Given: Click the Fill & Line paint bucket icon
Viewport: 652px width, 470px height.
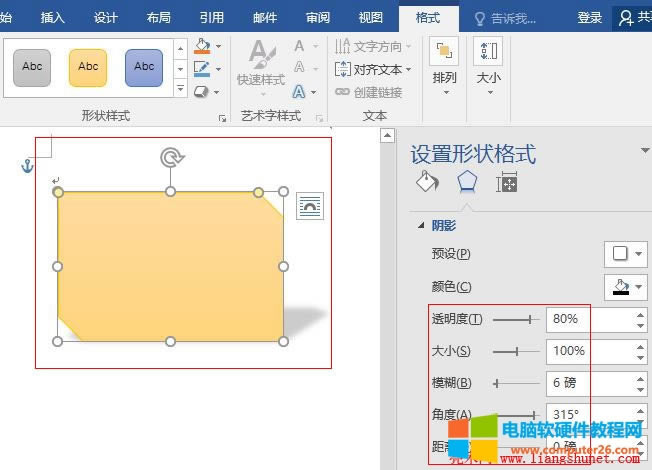Looking at the screenshot, I should pos(427,182).
